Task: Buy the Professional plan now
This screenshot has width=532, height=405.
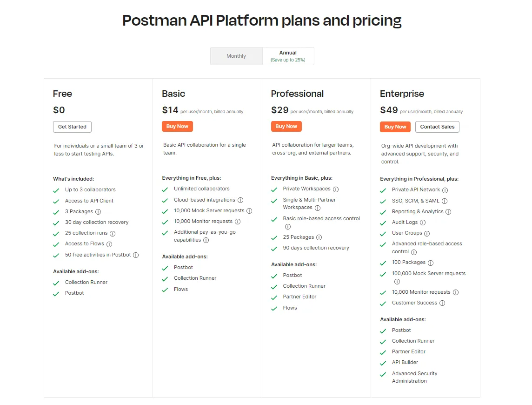Action: point(286,126)
